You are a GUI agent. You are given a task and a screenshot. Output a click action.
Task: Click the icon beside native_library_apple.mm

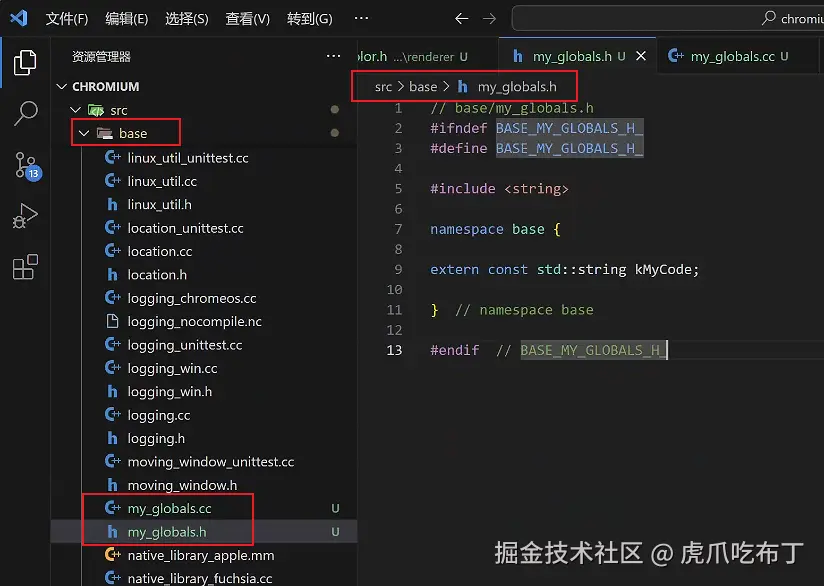point(112,554)
